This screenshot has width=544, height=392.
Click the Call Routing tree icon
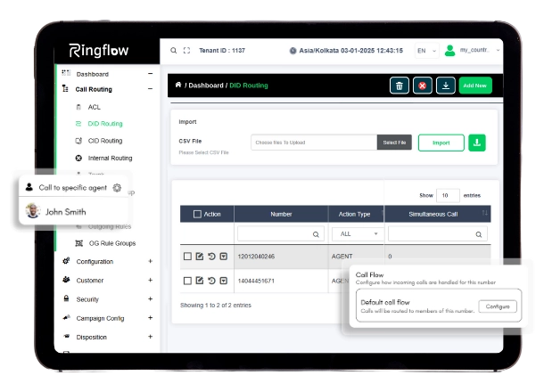(65, 89)
